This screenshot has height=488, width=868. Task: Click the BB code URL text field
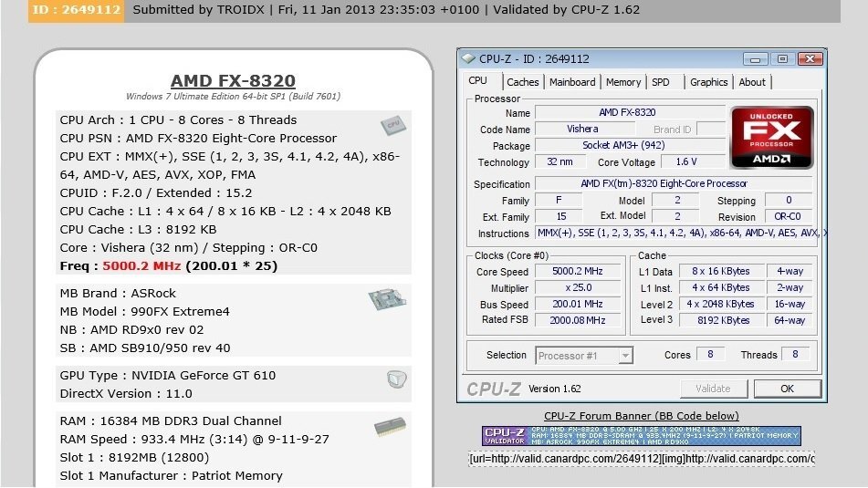pos(642,459)
